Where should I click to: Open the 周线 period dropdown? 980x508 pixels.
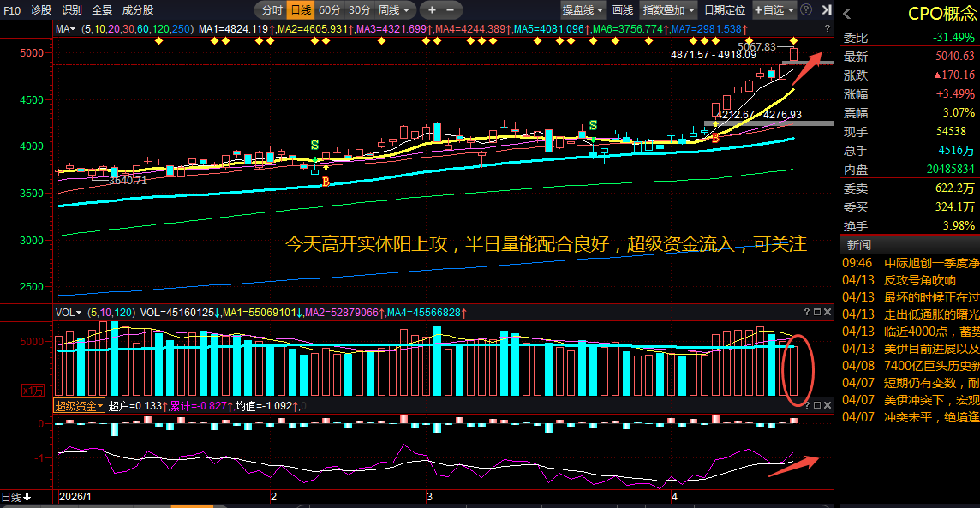tap(394, 10)
